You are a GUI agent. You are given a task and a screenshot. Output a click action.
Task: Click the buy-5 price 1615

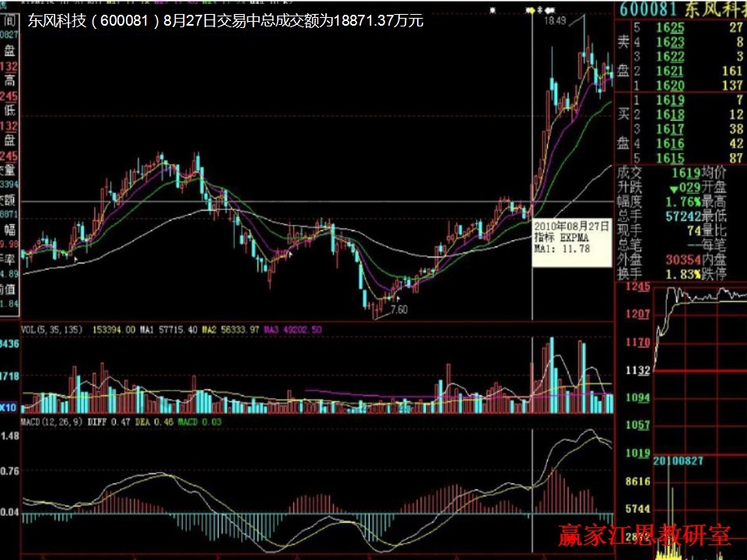(x=670, y=158)
